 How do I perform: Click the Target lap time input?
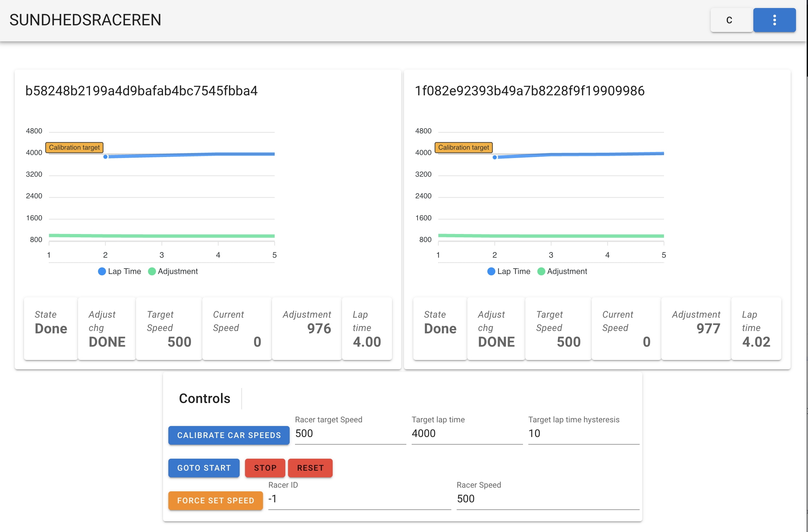(466, 434)
